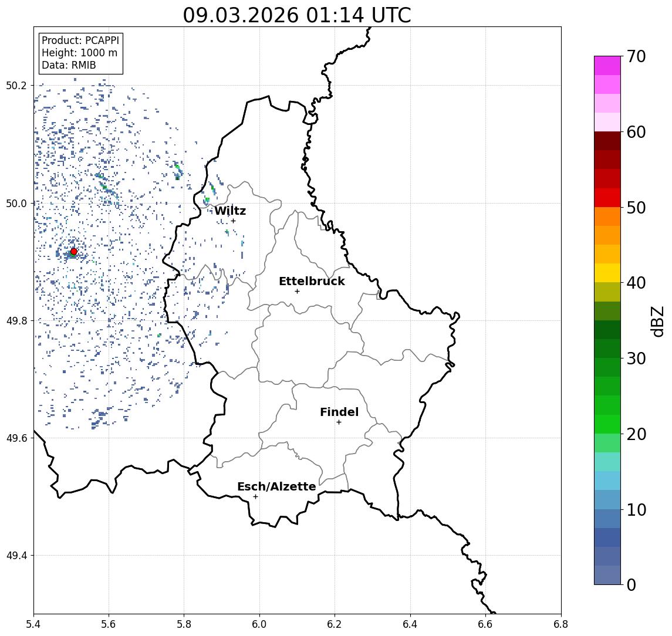The image size is (672, 636).
Task: Click the colorbar label 10
Action: point(636,509)
